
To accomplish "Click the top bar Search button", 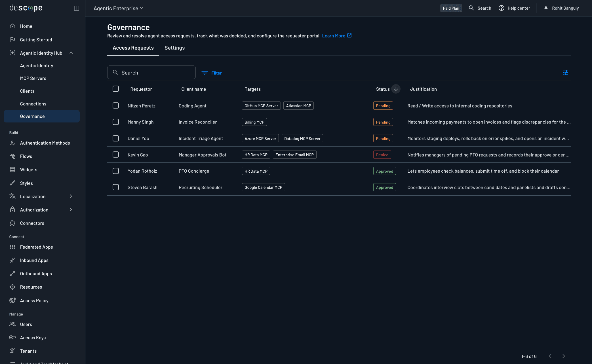I will coord(480,8).
